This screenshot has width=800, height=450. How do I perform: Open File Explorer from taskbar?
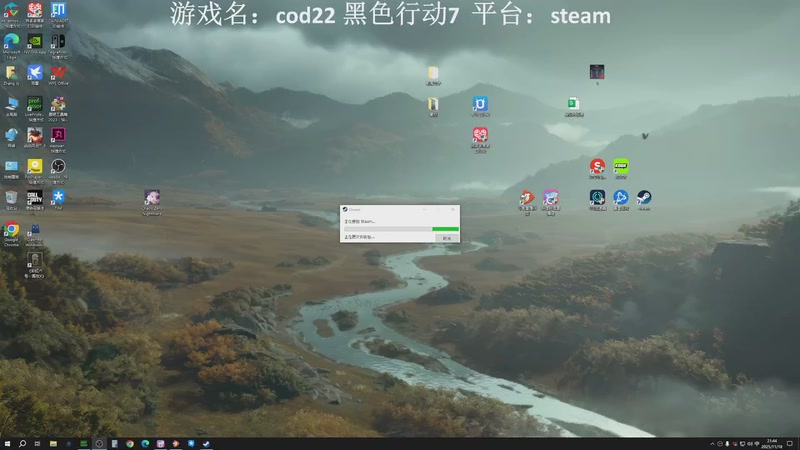tap(53, 444)
